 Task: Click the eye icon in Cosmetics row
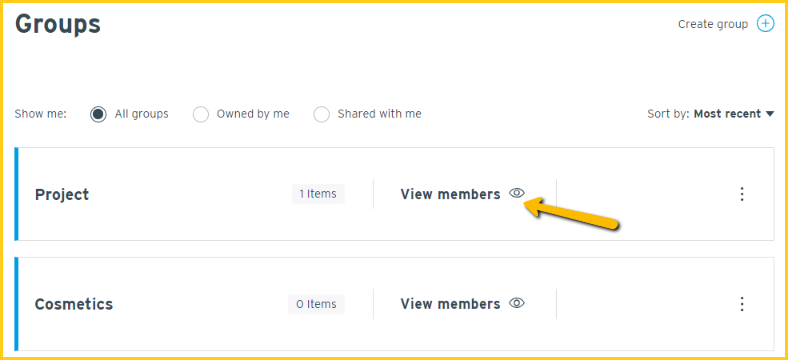click(517, 303)
